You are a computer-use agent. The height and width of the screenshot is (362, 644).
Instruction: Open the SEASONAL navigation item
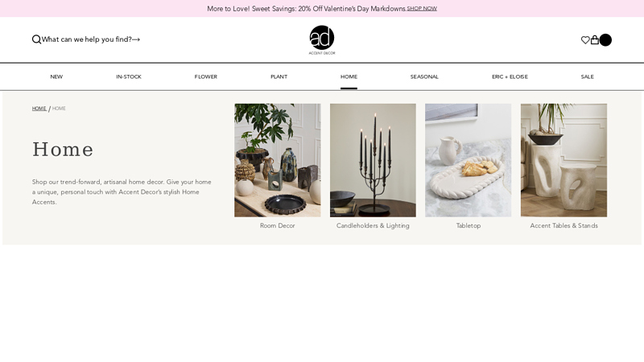[424, 76]
